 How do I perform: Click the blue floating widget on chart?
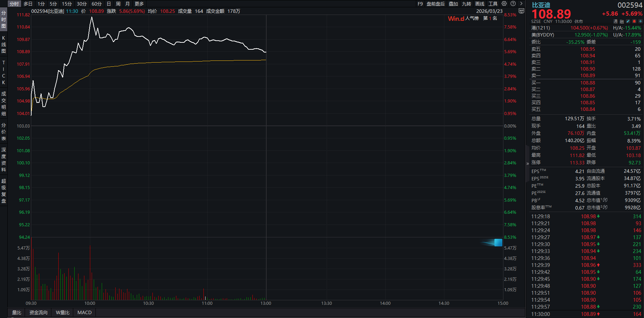click(x=498, y=243)
